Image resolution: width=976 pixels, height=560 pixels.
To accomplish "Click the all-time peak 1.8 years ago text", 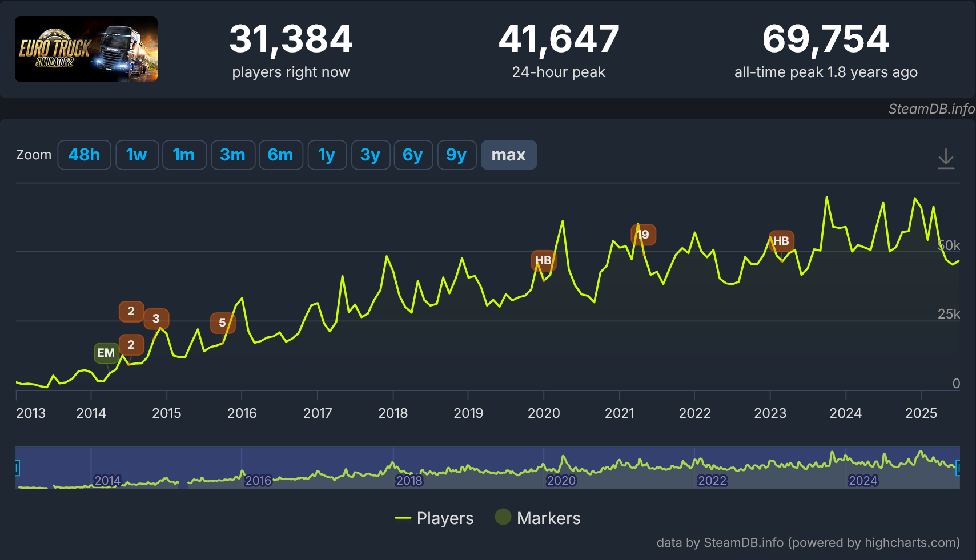I will pos(826,72).
